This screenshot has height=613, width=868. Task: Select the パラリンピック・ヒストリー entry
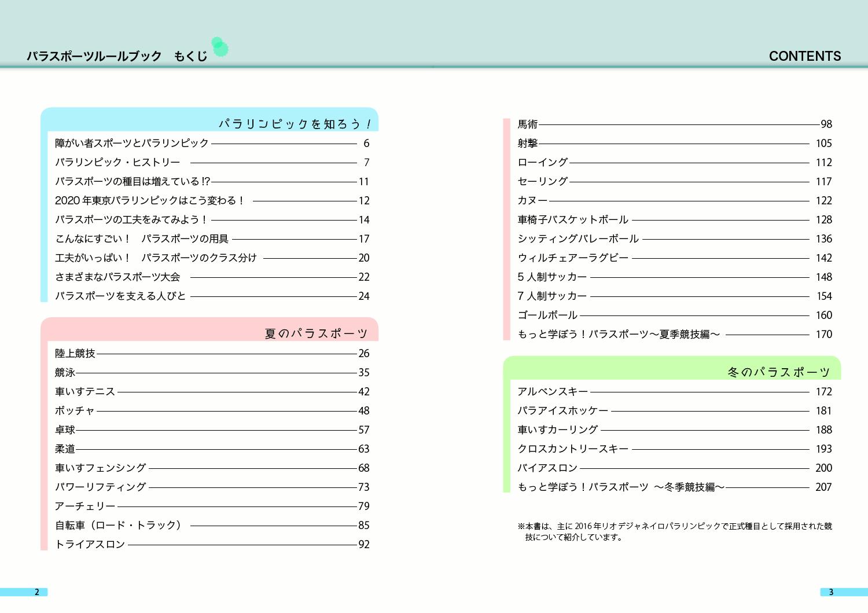pos(117,162)
